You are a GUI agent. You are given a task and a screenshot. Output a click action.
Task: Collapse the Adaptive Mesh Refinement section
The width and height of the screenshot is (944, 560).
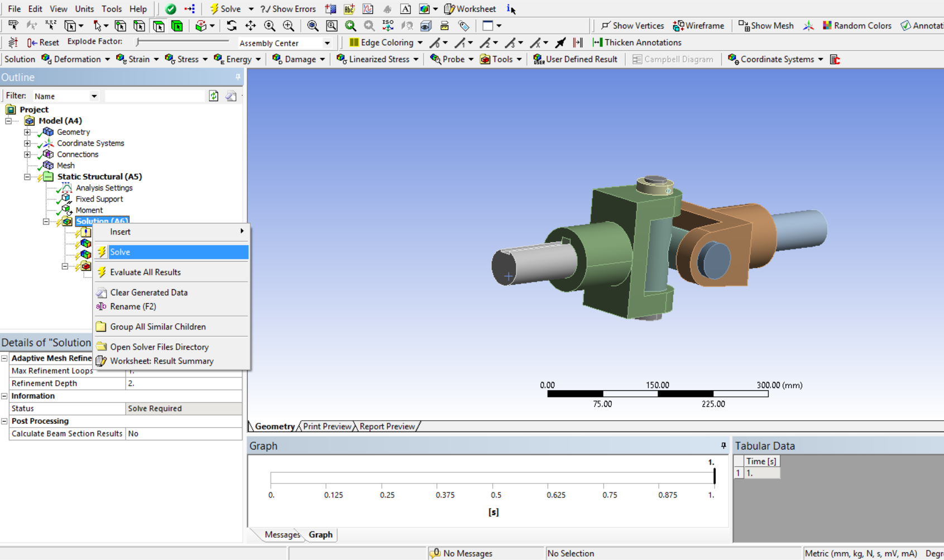4,358
